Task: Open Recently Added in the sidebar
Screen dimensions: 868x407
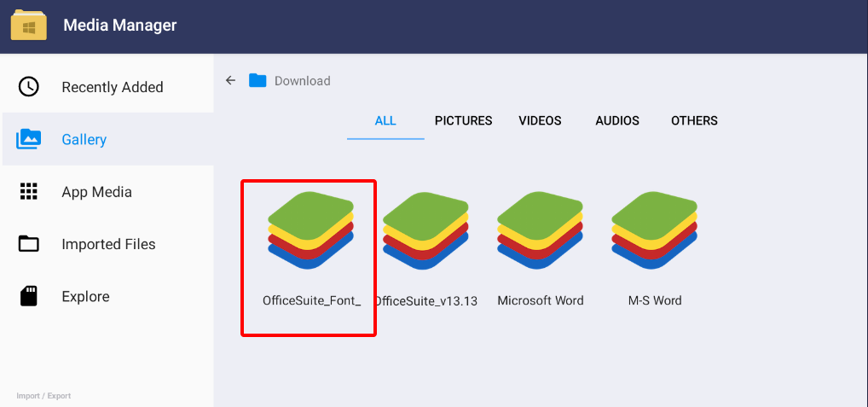Action: (113, 88)
